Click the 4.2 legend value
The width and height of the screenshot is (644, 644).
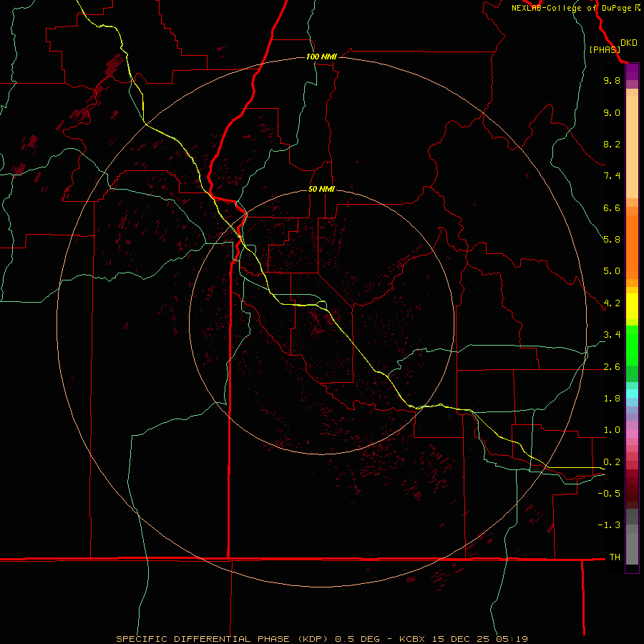(x=612, y=303)
